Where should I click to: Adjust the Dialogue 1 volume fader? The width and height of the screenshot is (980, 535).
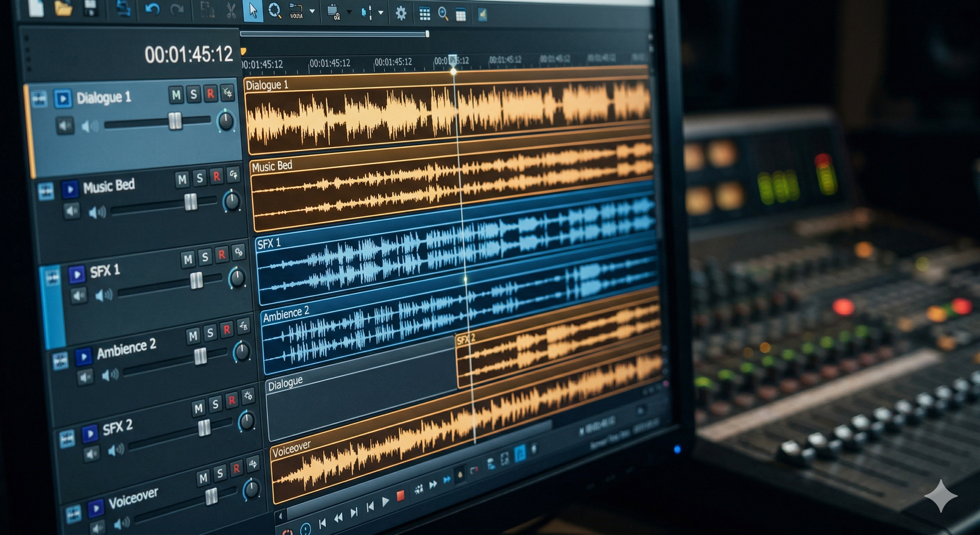[x=175, y=122]
